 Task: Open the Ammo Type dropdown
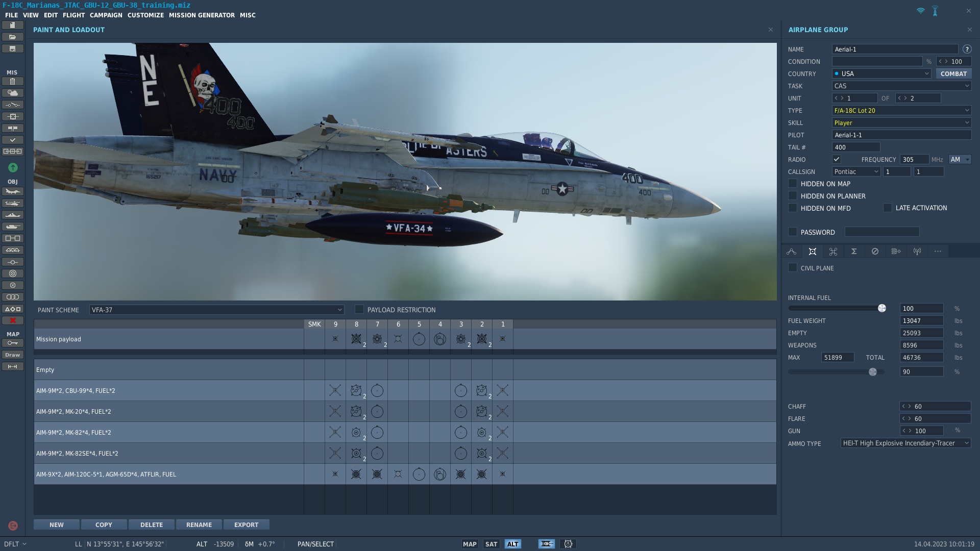click(905, 443)
